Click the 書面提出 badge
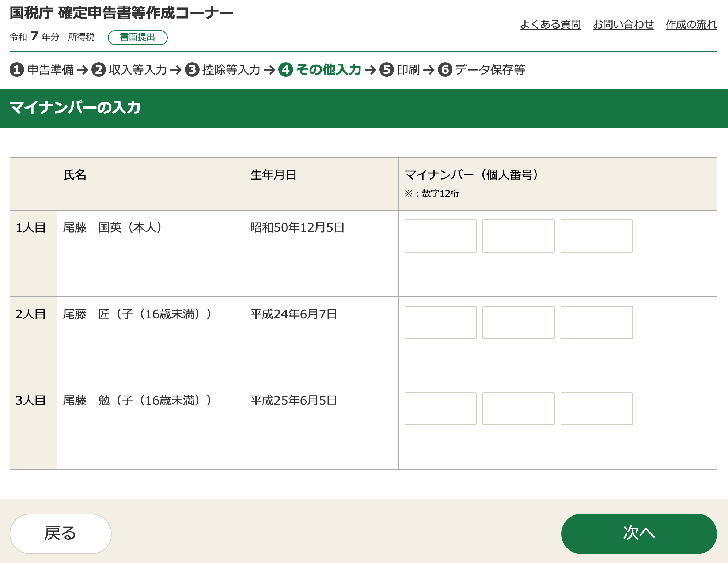The width and height of the screenshot is (728, 563). click(138, 37)
